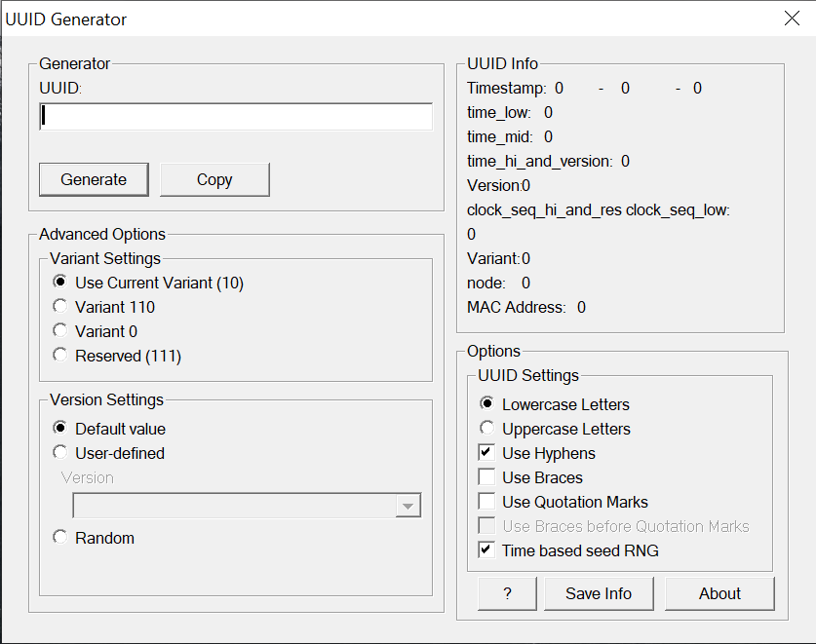Switch to Uppercase Letters
Image resolution: width=816 pixels, height=644 pixels.
coord(487,429)
